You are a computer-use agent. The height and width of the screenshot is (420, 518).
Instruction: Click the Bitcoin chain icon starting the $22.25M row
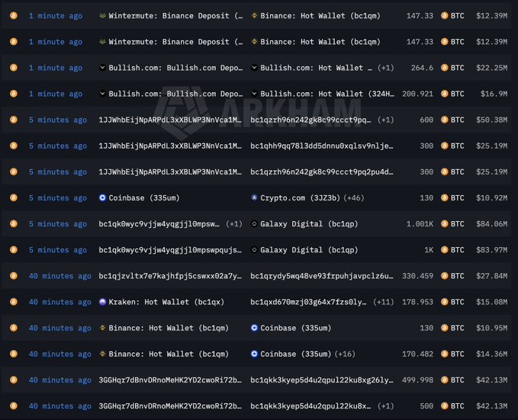[14, 68]
